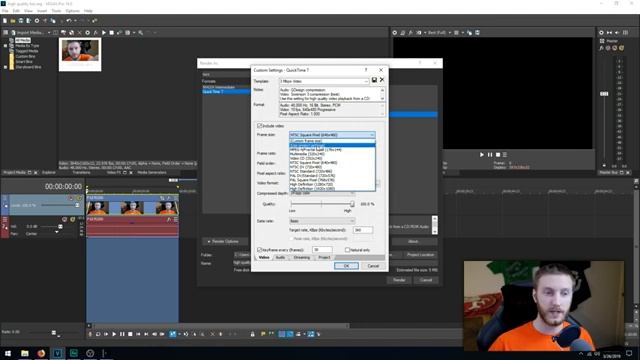Click Render button in Render As dialog

[399, 280]
